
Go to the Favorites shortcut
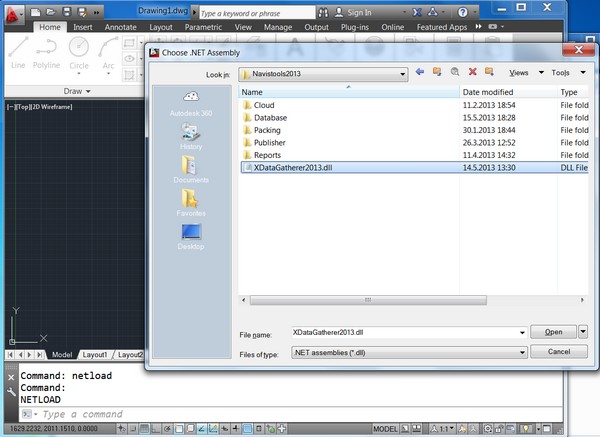coord(190,203)
